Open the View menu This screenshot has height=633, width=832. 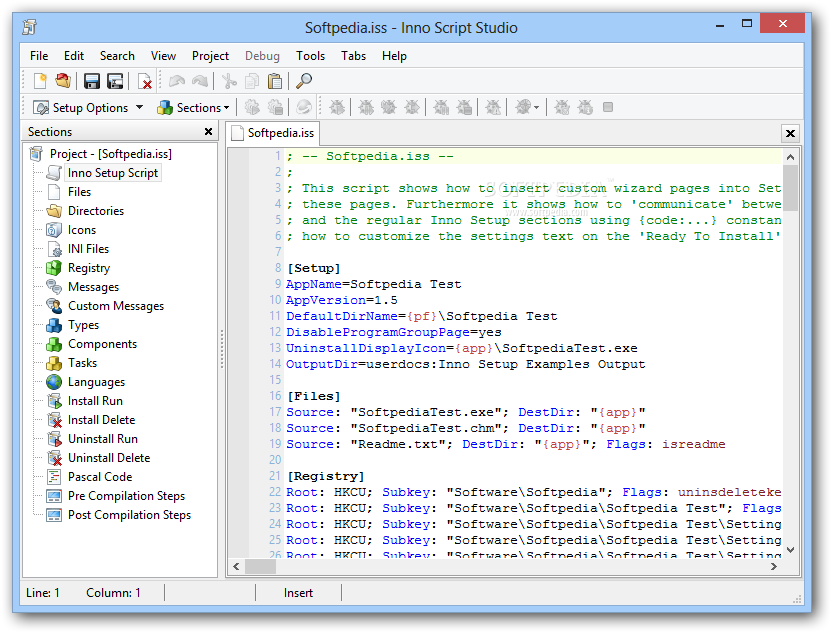click(163, 56)
